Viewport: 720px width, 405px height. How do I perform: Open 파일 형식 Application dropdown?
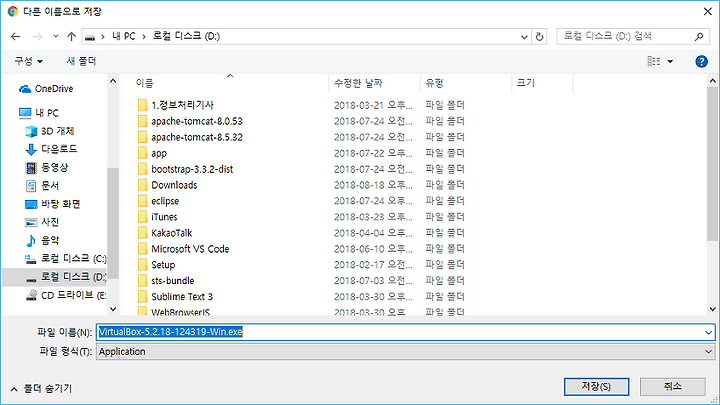pyautogui.click(x=405, y=352)
